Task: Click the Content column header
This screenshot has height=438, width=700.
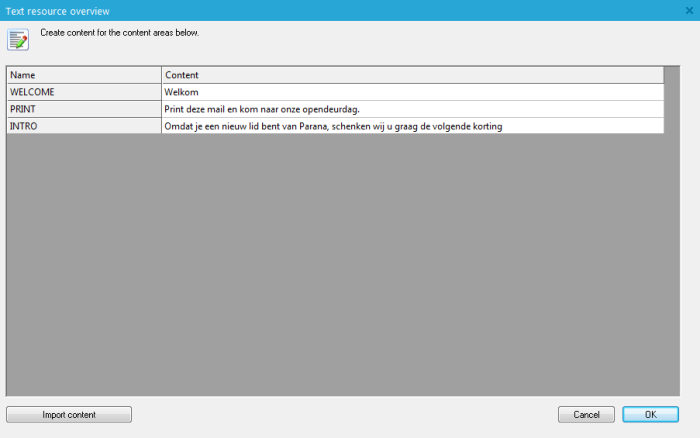Action: tap(412, 75)
